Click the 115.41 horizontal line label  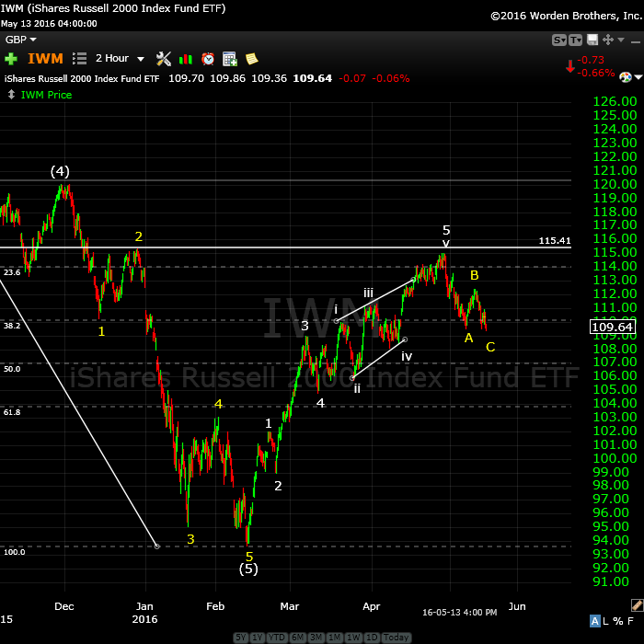point(555,240)
